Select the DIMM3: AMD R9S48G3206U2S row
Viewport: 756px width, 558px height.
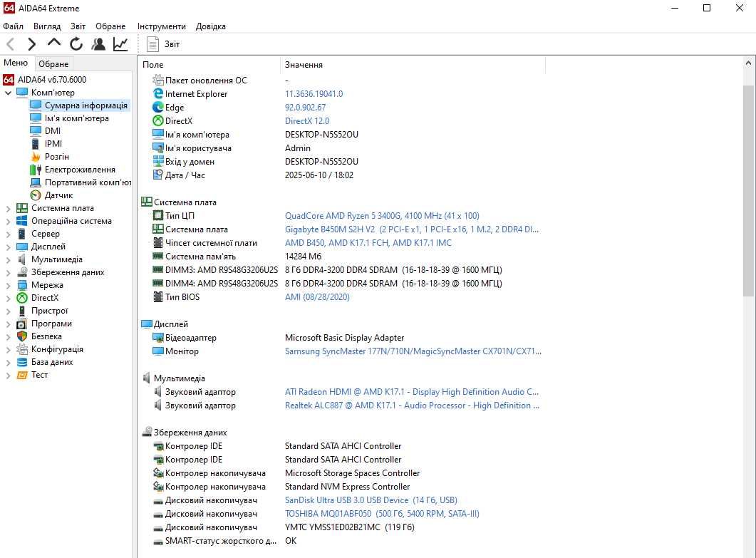[x=342, y=270]
